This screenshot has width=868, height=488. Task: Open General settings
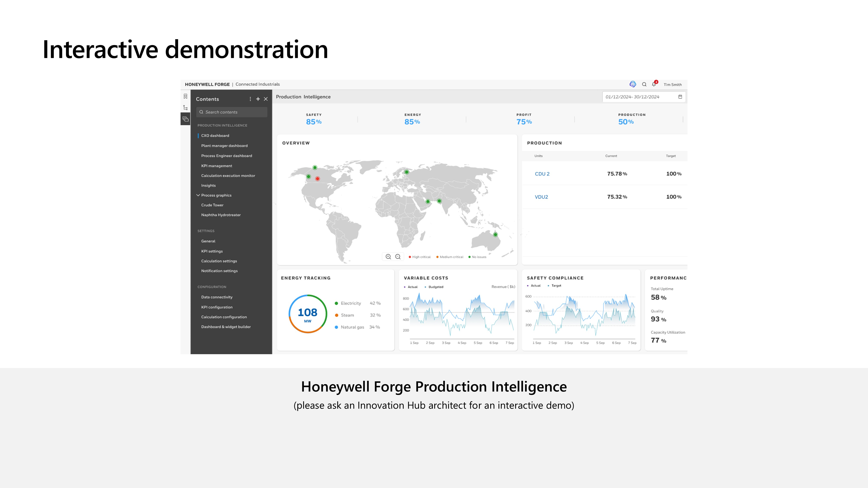208,241
